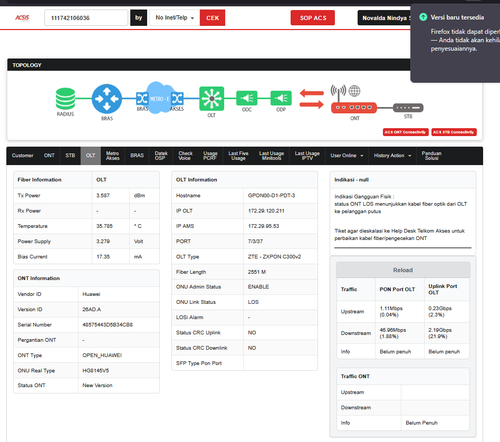Click the serial number 48575443D5B34CB8

107,325
